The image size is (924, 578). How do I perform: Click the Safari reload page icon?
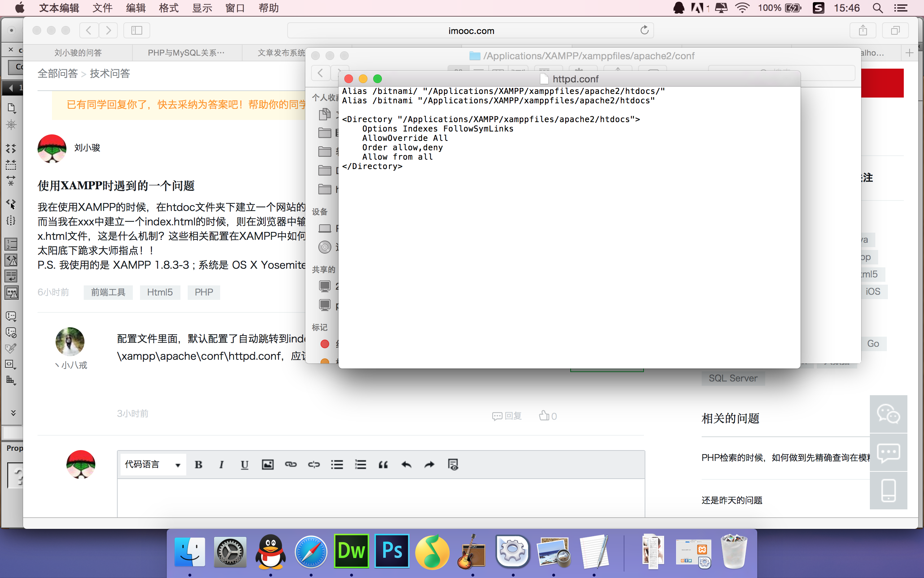[645, 30]
